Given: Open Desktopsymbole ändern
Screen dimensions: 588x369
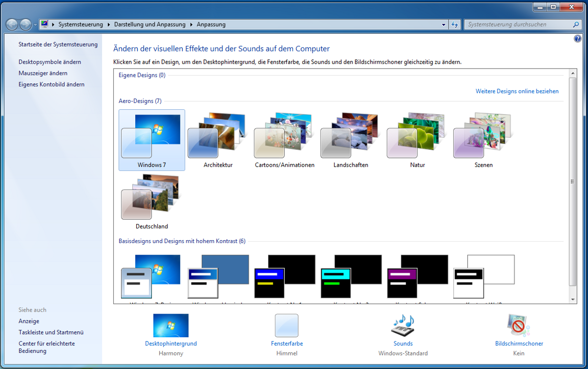Looking at the screenshot, I should (x=50, y=62).
